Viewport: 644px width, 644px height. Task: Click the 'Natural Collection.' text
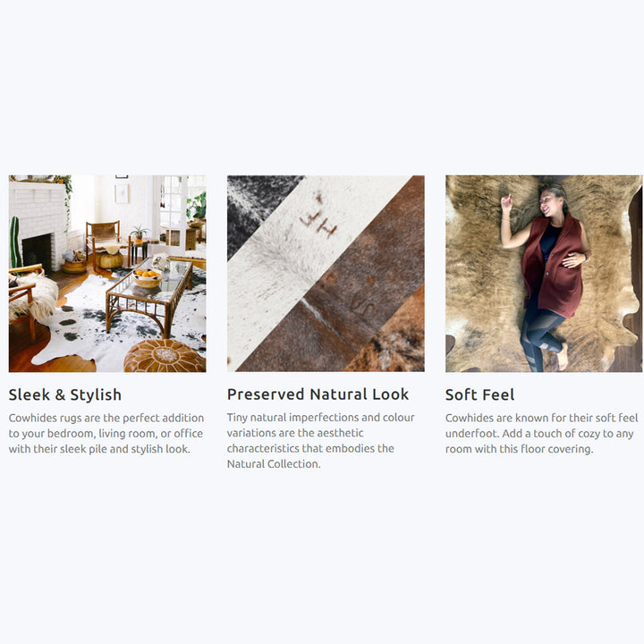pos(274,464)
